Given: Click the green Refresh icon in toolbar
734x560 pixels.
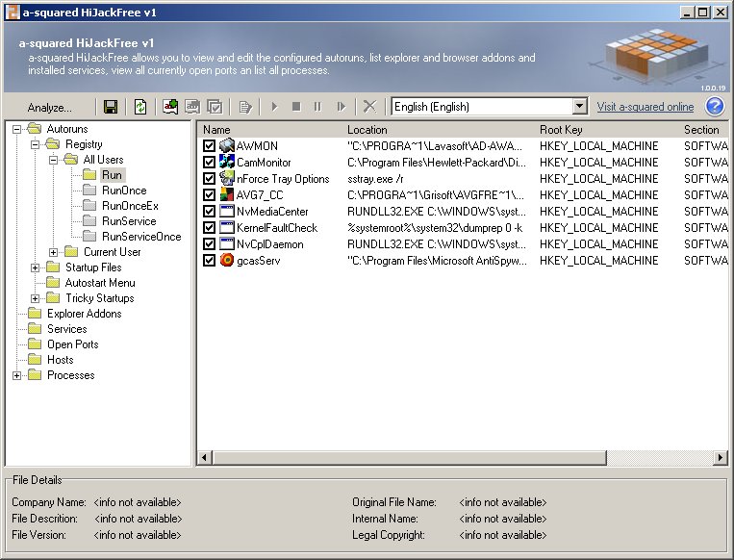Looking at the screenshot, I should (x=140, y=107).
